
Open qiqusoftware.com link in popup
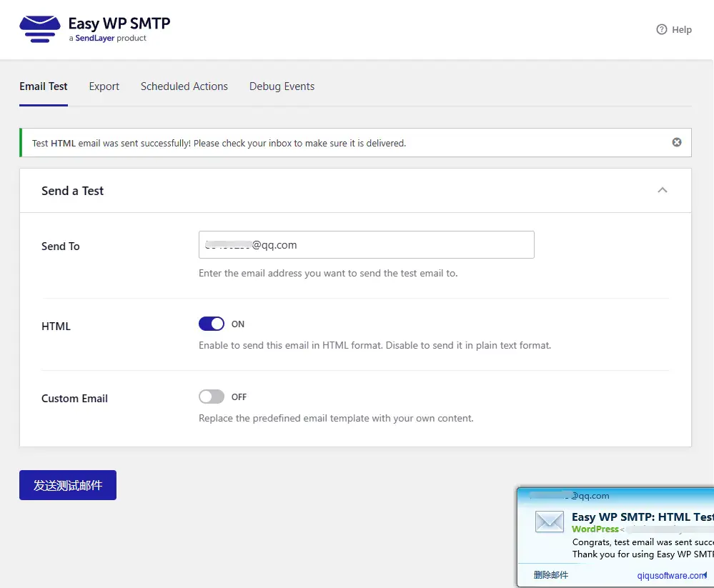[x=672, y=576]
